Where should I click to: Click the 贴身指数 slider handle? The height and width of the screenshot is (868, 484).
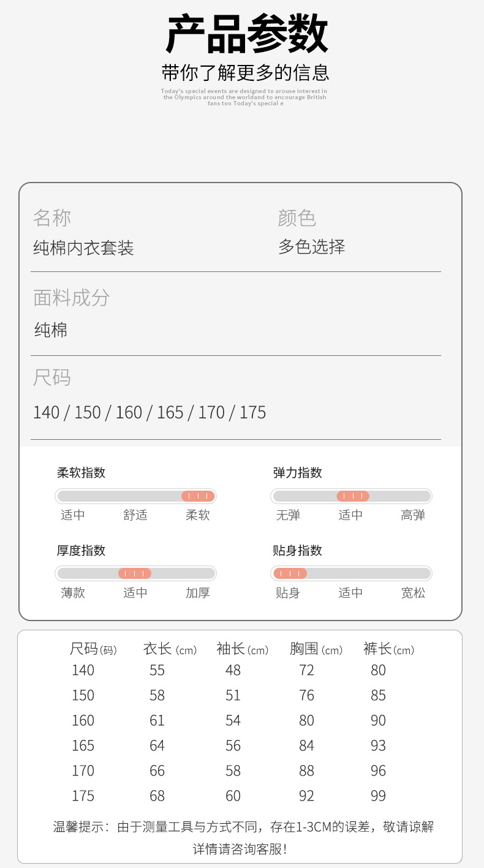[290, 574]
